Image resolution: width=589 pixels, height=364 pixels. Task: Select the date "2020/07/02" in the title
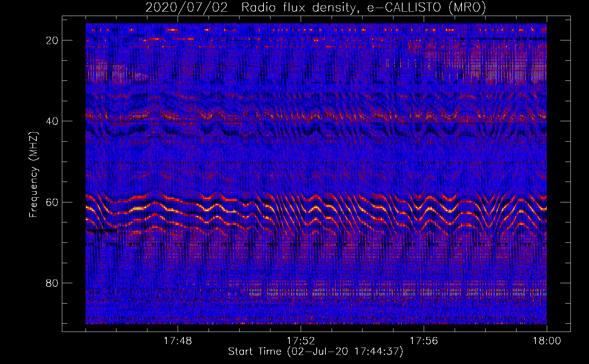tap(187, 7)
